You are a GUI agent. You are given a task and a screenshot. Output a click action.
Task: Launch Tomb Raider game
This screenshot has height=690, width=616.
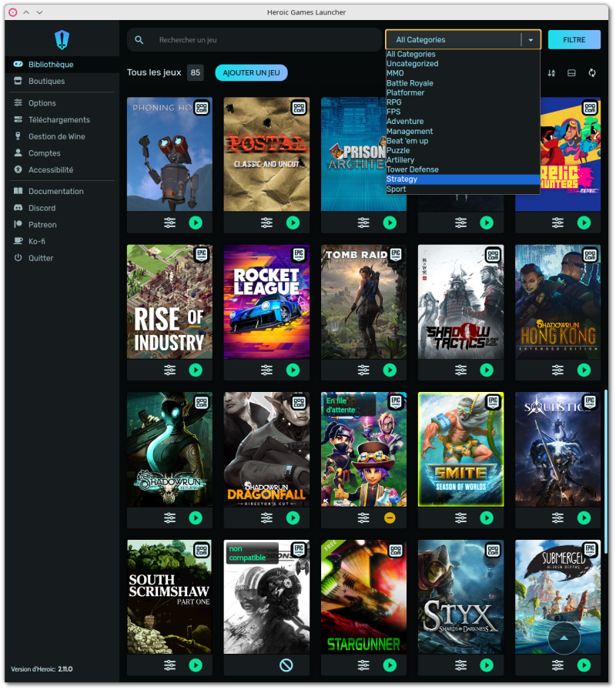390,370
